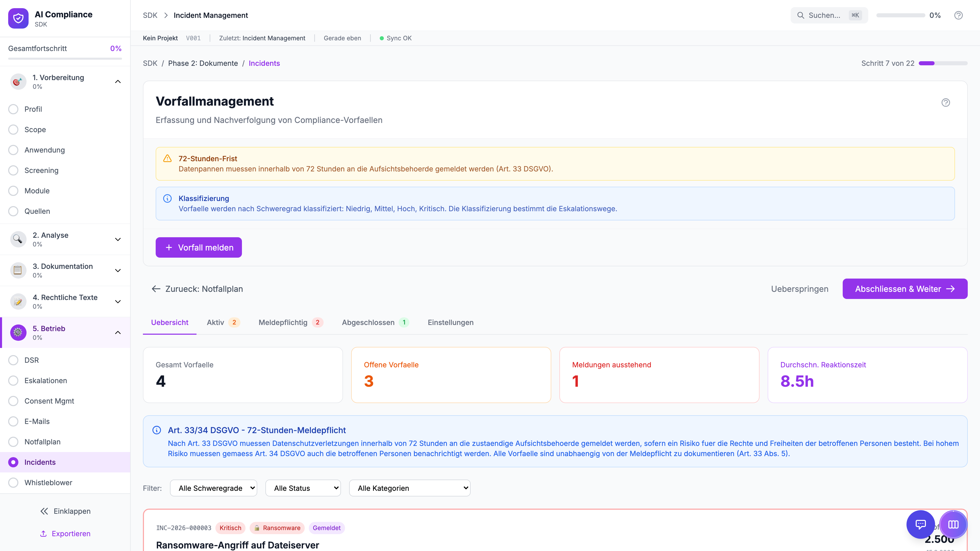Click the Vorfall melden button
This screenshot has width=980, height=551.
point(199,247)
